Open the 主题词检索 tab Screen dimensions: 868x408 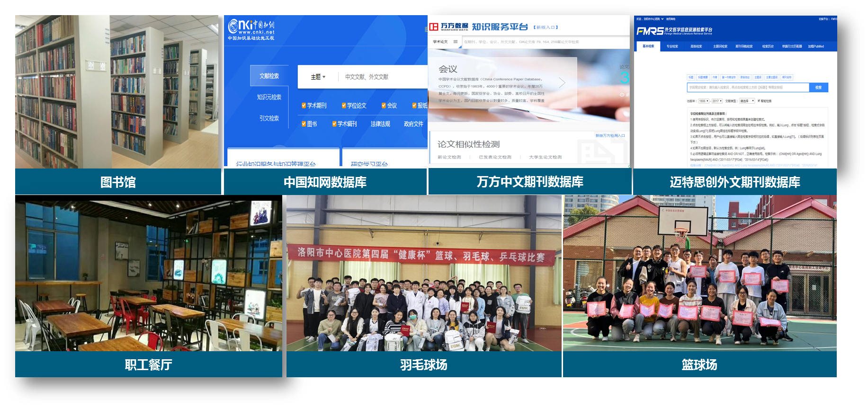pyautogui.click(x=720, y=46)
